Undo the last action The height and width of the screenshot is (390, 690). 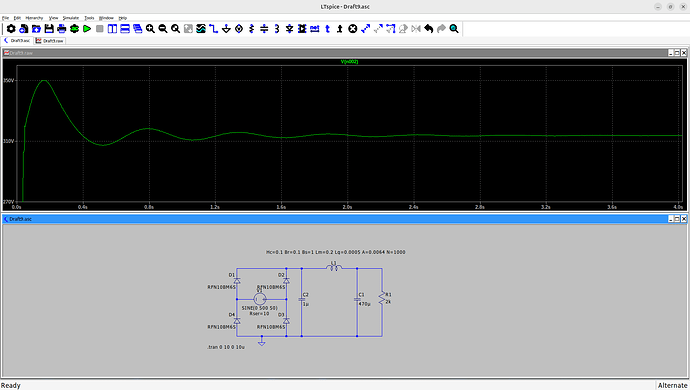(x=429, y=29)
